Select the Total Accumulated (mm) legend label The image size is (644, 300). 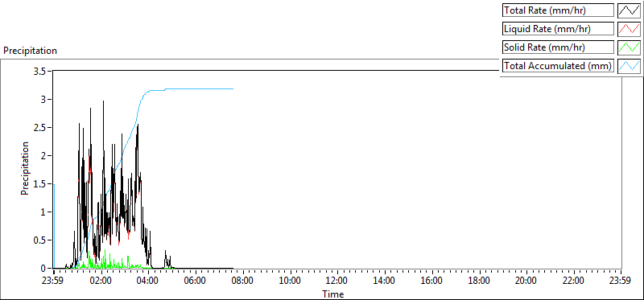558,66
